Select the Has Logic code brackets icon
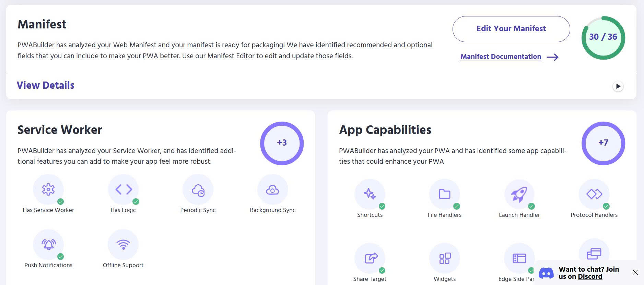644x285 pixels. pos(123,189)
